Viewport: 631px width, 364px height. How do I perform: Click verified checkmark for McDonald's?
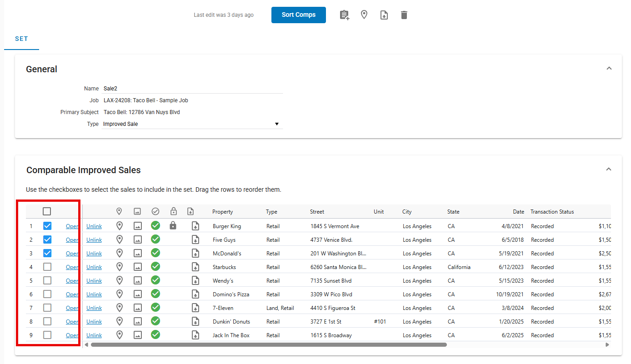[x=155, y=253]
